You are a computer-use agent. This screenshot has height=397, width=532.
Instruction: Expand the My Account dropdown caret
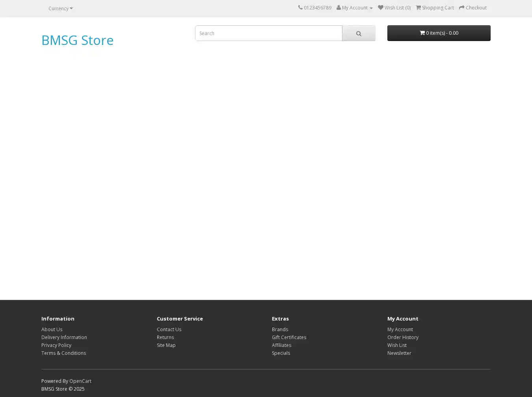[x=371, y=8]
